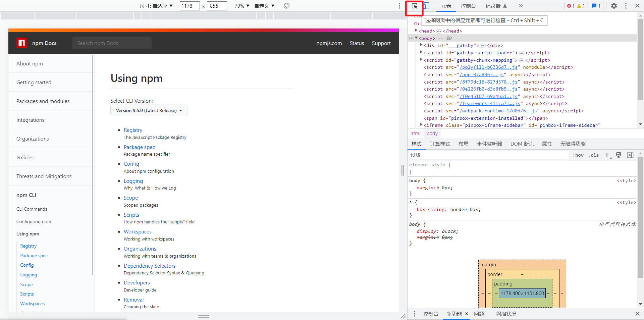Screen dimensions: 644x320
Task: Open the Package spec link in content
Action: coord(139,147)
